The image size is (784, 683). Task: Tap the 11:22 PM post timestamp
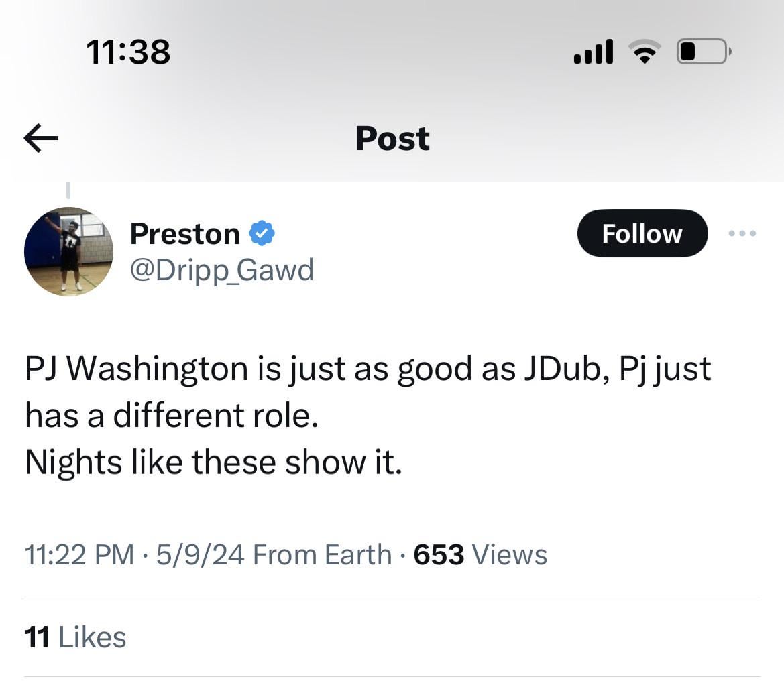(x=80, y=554)
